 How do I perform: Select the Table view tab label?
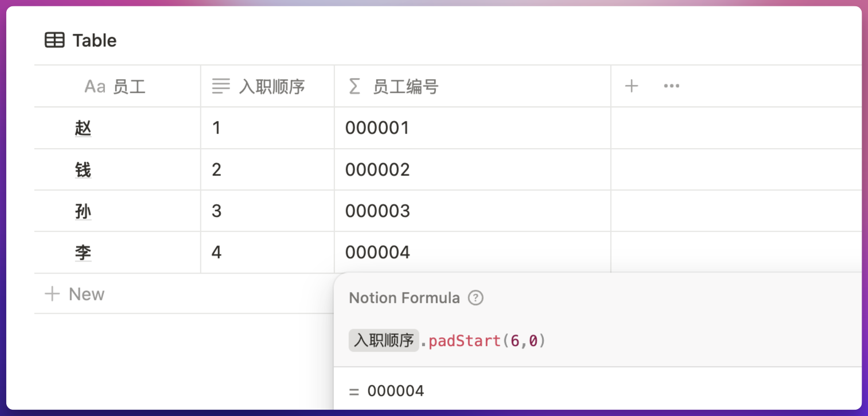coord(95,41)
